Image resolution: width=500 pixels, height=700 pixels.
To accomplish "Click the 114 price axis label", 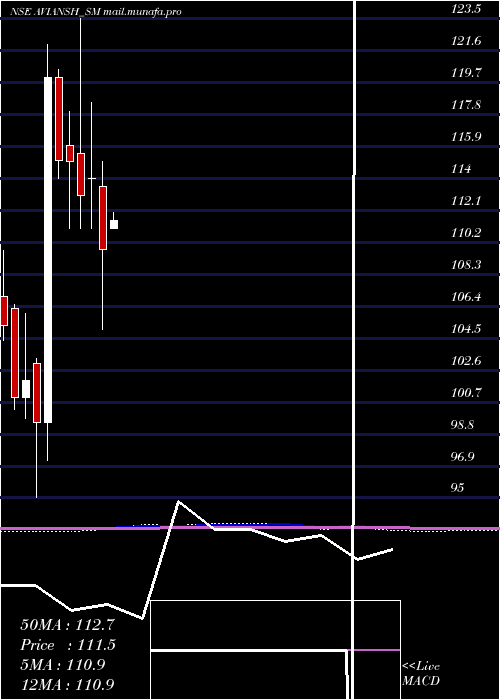I will point(461,169).
